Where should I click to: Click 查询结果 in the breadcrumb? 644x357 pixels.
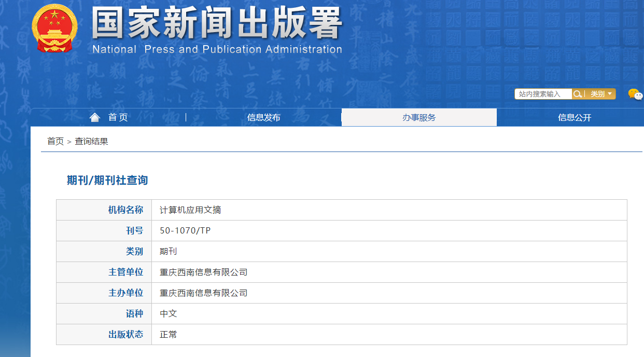click(x=91, y=141)
